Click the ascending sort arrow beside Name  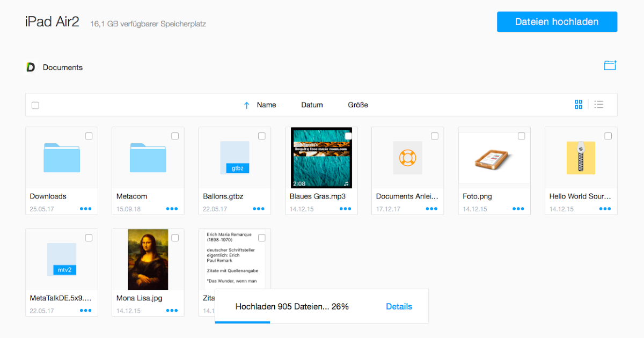click(246, 105)
